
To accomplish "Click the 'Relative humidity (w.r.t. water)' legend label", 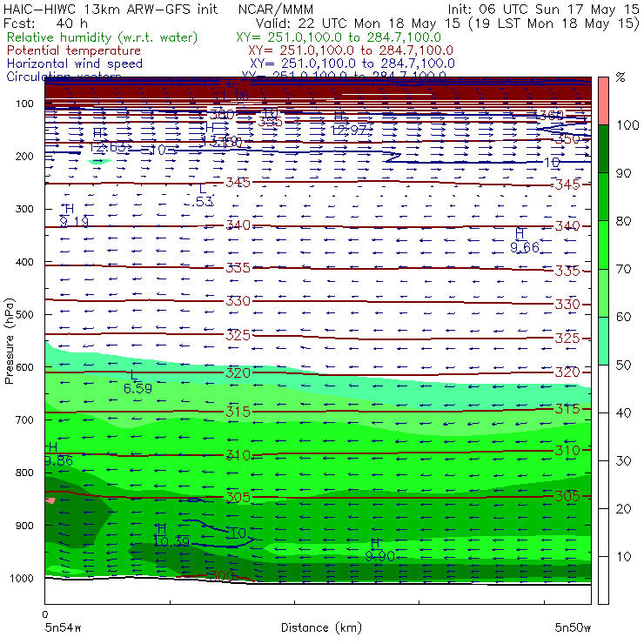I will pyautogui.click(x=103, y=37).
